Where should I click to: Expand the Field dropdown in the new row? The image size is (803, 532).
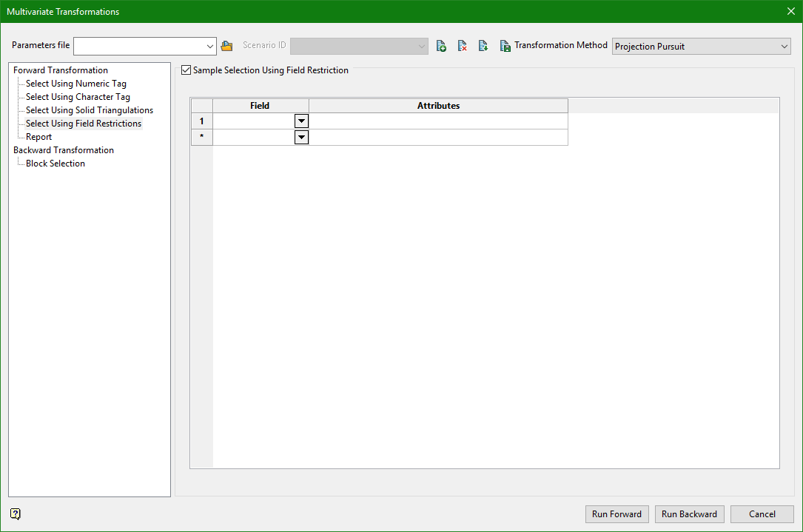click(x=301, y=138)
